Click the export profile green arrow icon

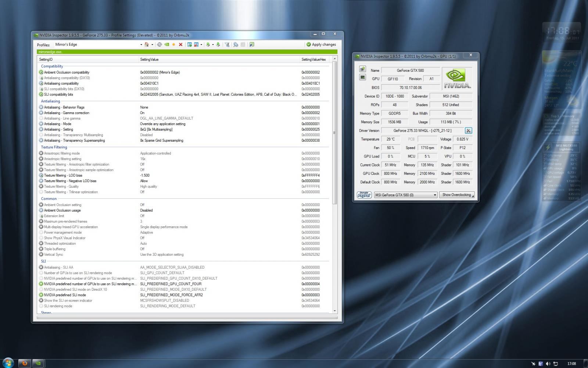tap(208, 45)
